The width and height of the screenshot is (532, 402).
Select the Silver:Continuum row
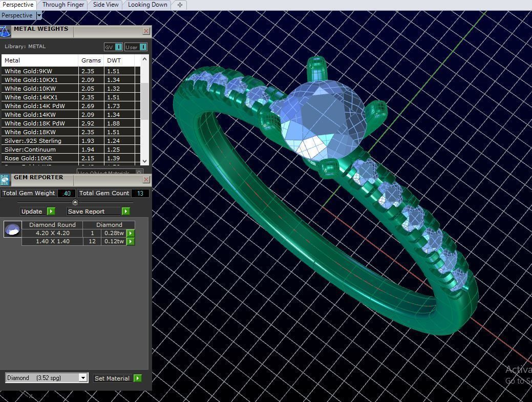pos(71,150)
